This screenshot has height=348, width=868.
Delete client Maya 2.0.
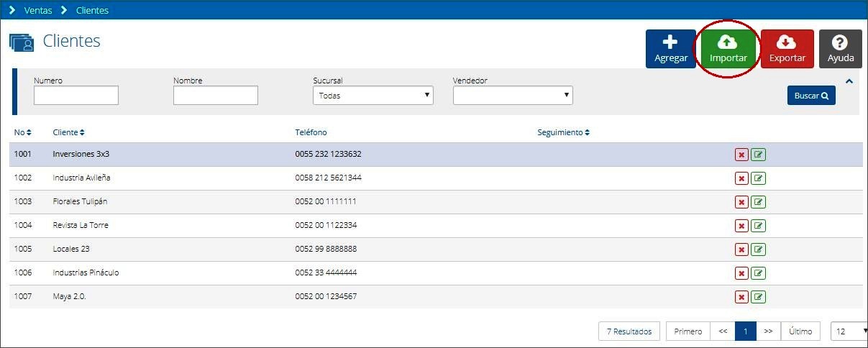point(741,297)
